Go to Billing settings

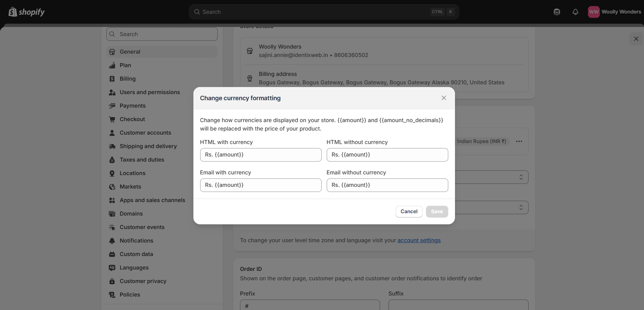(x=162, y=79)
